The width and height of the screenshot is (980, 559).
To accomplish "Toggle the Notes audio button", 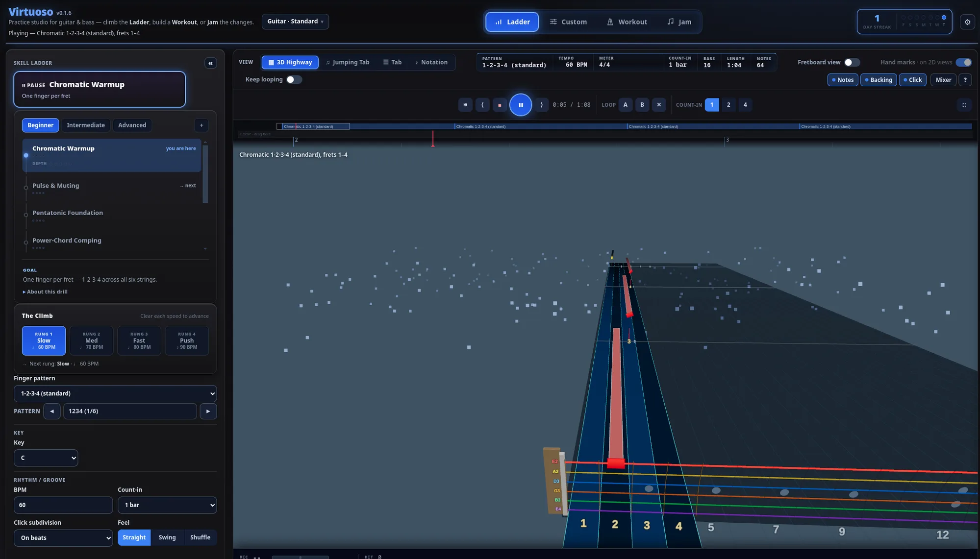I will coord(843,80).
